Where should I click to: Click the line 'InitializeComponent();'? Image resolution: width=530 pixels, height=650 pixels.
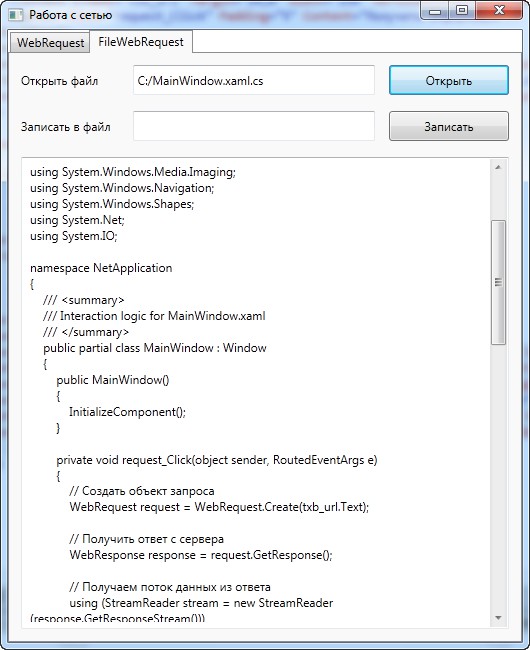128,412
